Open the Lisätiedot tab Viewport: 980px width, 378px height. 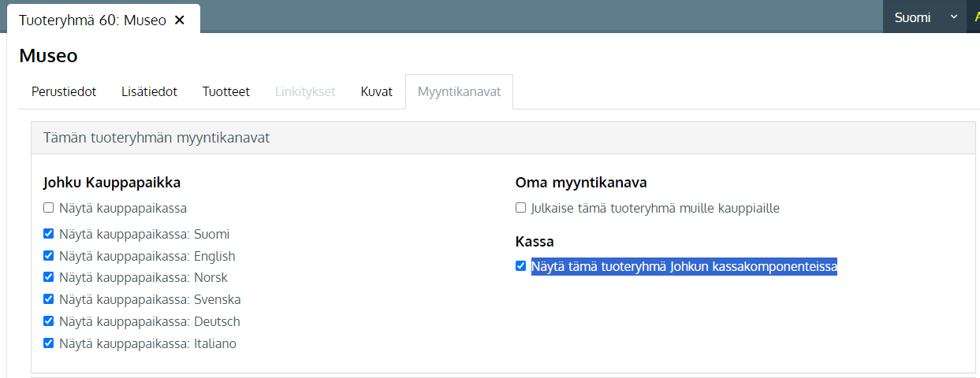pyautogui.click(x=149, y=91)
